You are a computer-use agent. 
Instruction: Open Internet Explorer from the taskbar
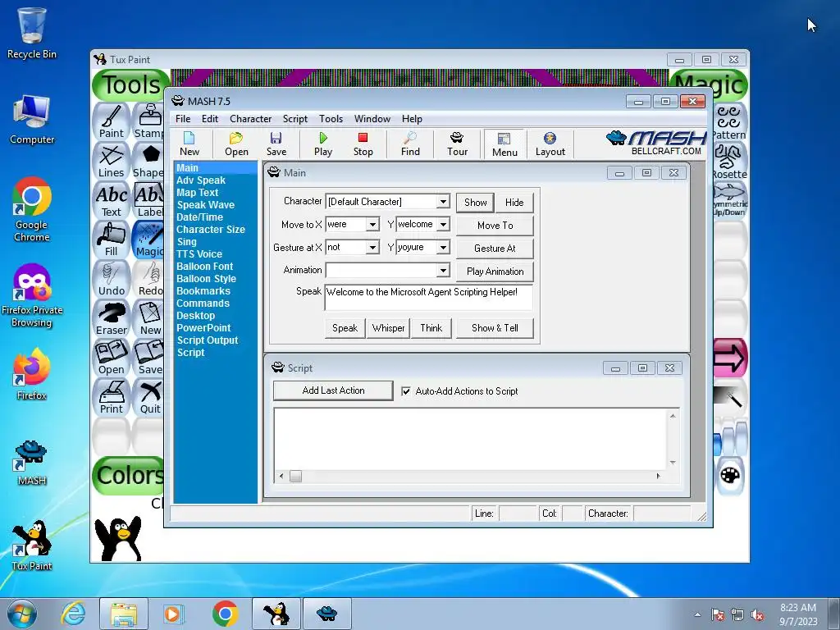tap(73, 614)
